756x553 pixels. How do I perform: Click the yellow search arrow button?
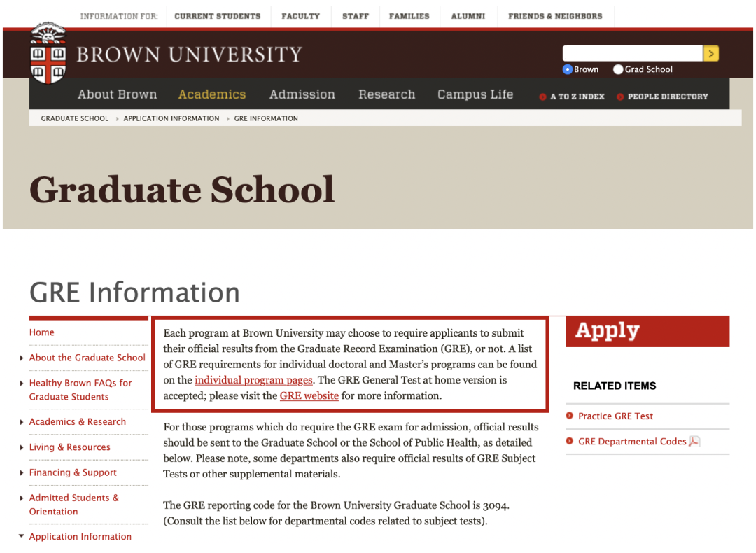[x=710, y=53]
